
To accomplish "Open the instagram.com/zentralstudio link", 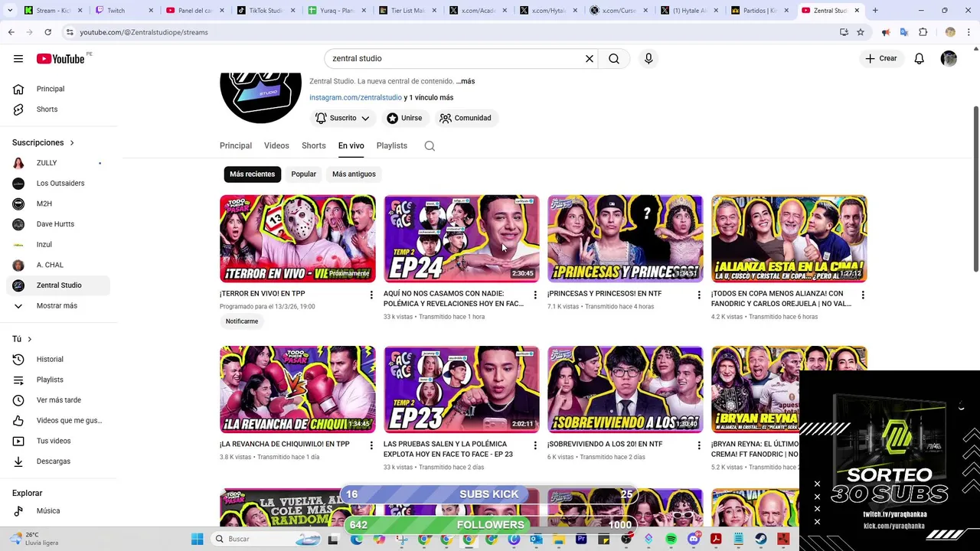I will point(355,97).
